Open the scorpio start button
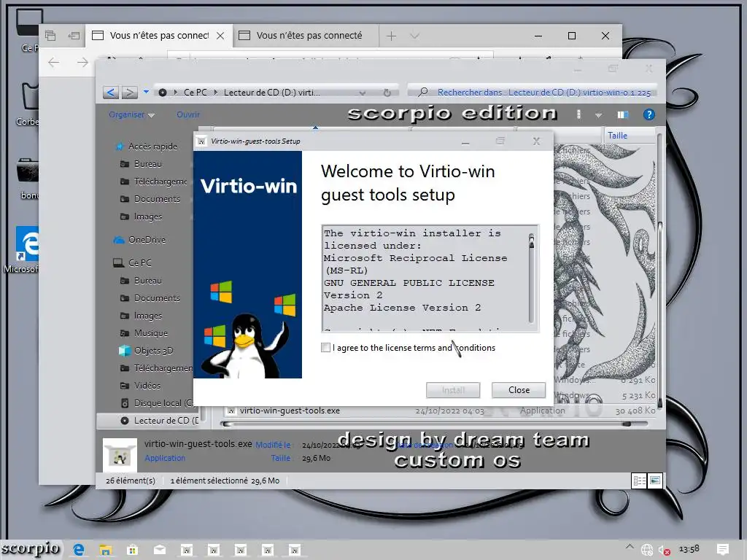 (31, 549)
